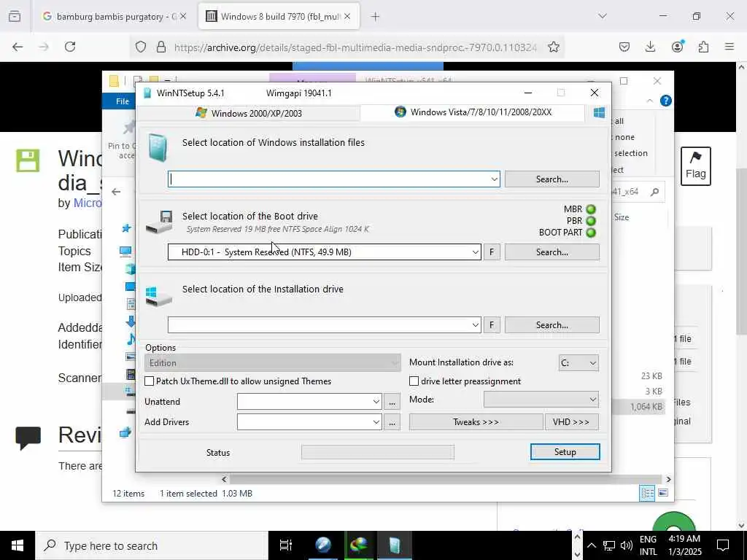This screenshot has width=747, height=560.
Task: Browse for drivers folder ellipsis button
Action: pos(392,422)
